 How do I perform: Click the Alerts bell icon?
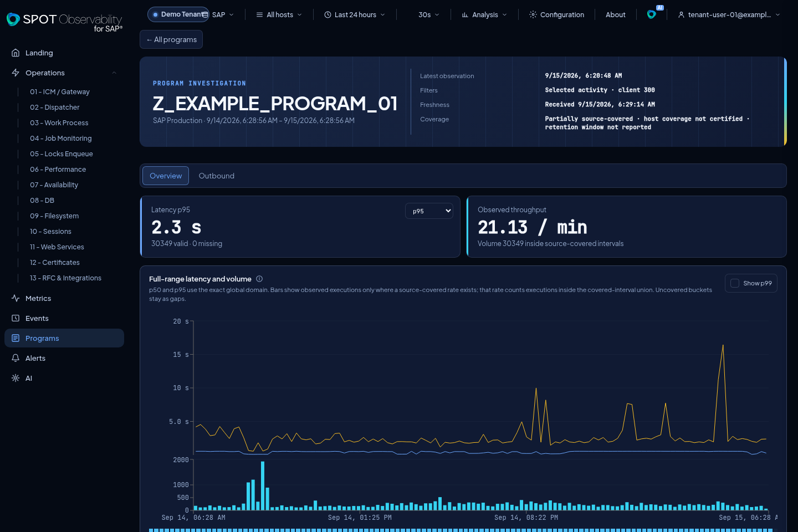(x=16, y=358)
